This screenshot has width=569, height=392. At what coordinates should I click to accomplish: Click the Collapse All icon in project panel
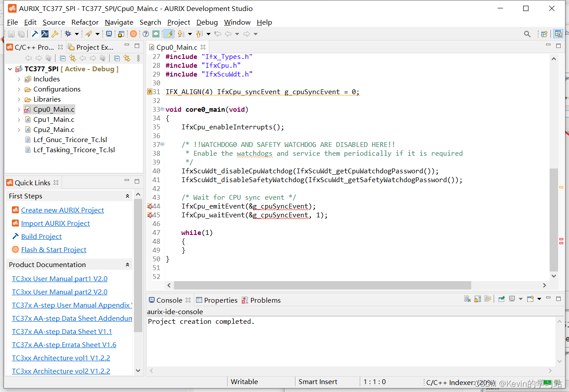pyautogui.click(x=63, y=58)
